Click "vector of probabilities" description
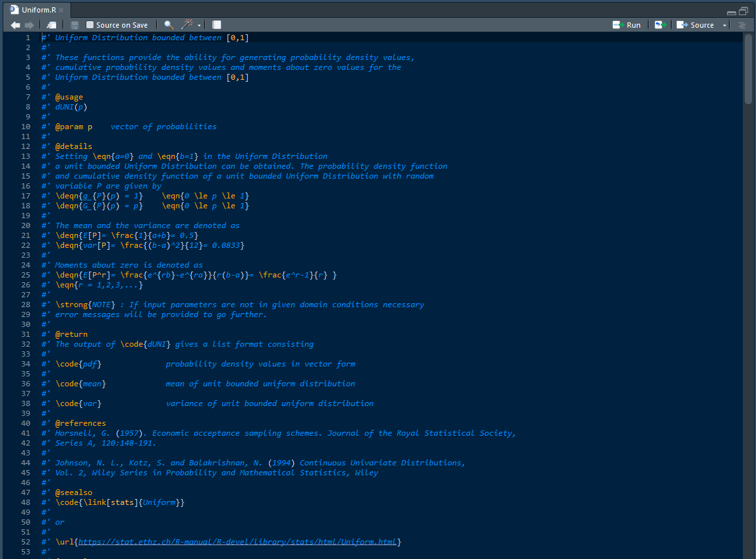Viewport: 756px width, 559px height. (x=163, y=127)
